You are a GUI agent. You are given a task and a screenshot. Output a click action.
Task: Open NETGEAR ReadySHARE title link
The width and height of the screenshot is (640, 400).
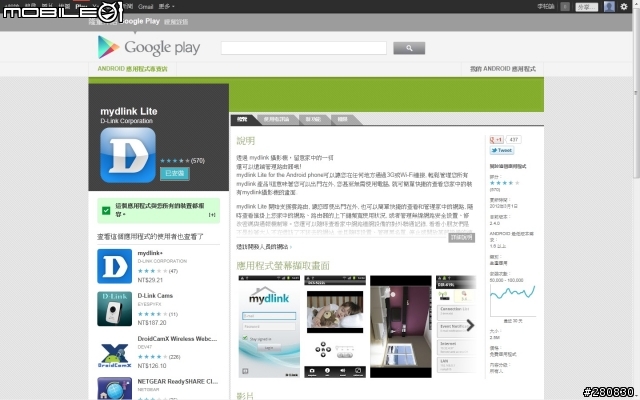pos(178,382)
